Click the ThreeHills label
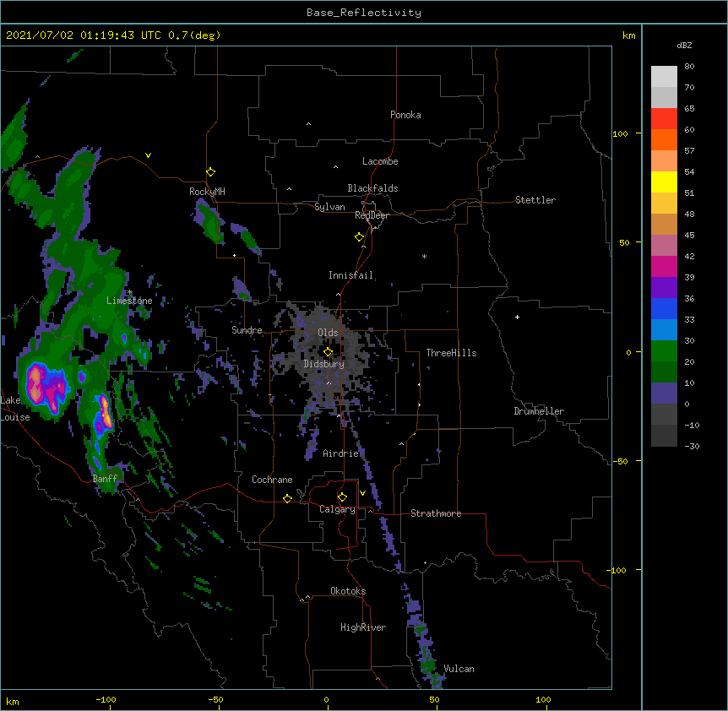Image resolution: width=728 pixels, height=711 pixels. coord(451,353)
